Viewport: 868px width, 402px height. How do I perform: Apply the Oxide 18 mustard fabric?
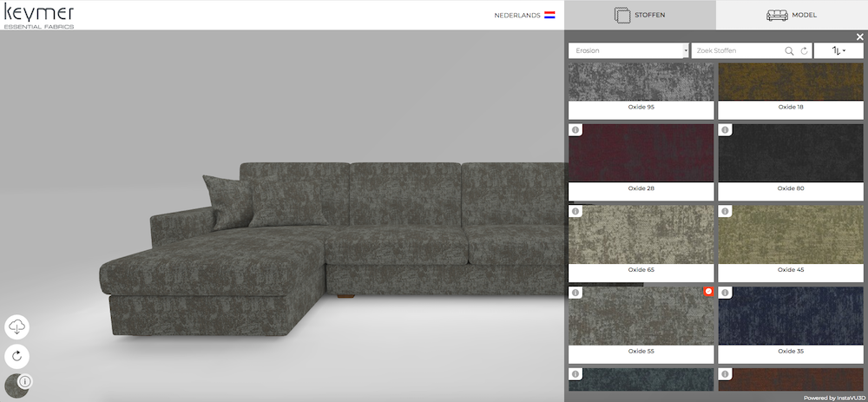[791, 82]
